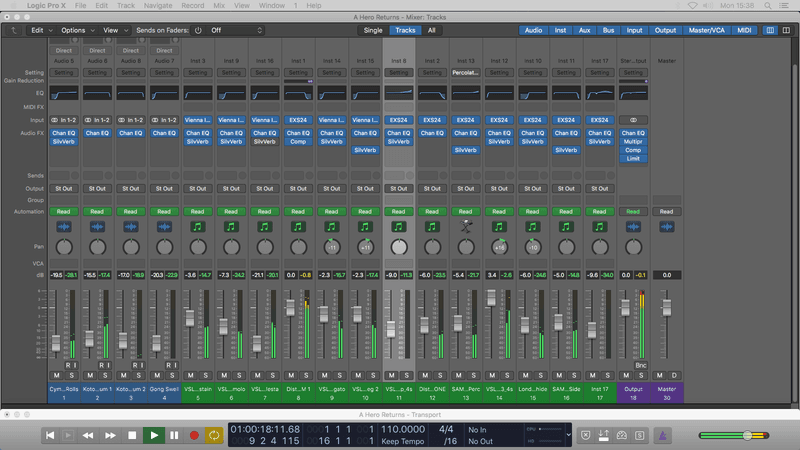This screenshot has height=450, width=800.
Task: Open the LCD display mode arrow in transport
Action: point(568,435)
